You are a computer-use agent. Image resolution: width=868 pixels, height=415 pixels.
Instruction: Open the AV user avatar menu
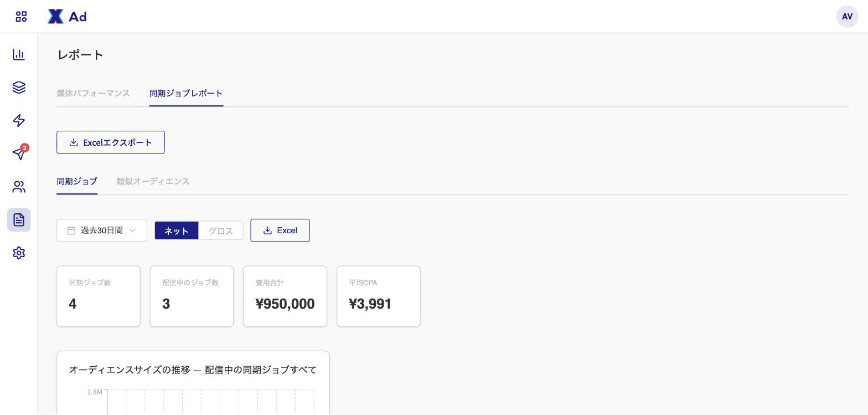coord(847,17)
